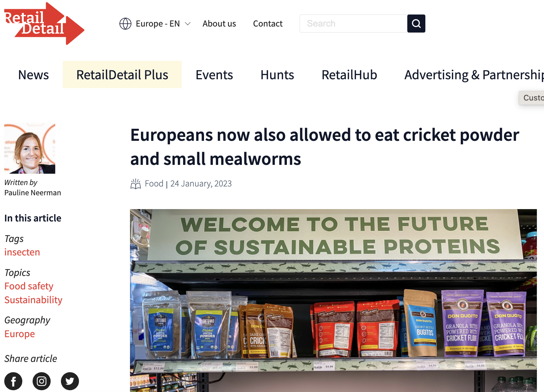Screen dimensions: 544x392
Task: Click Pauline Neerman's author photo
Action: [x=30, y=149]
